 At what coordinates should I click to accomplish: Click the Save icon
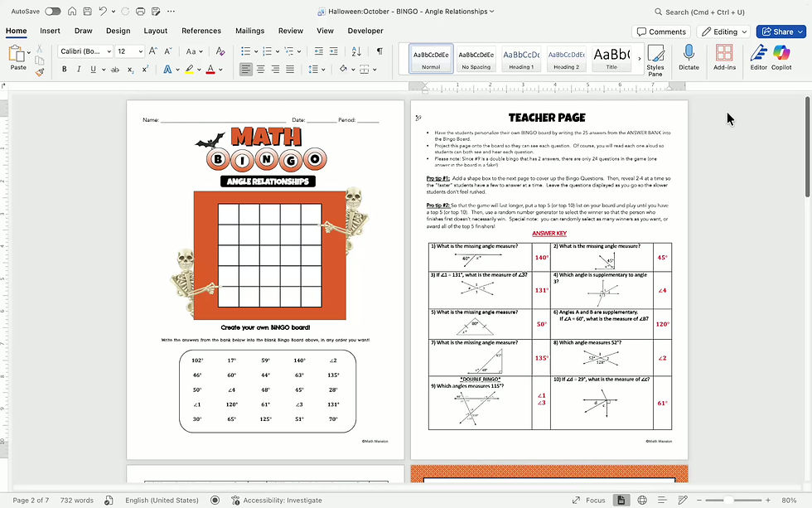click(88, 12)
